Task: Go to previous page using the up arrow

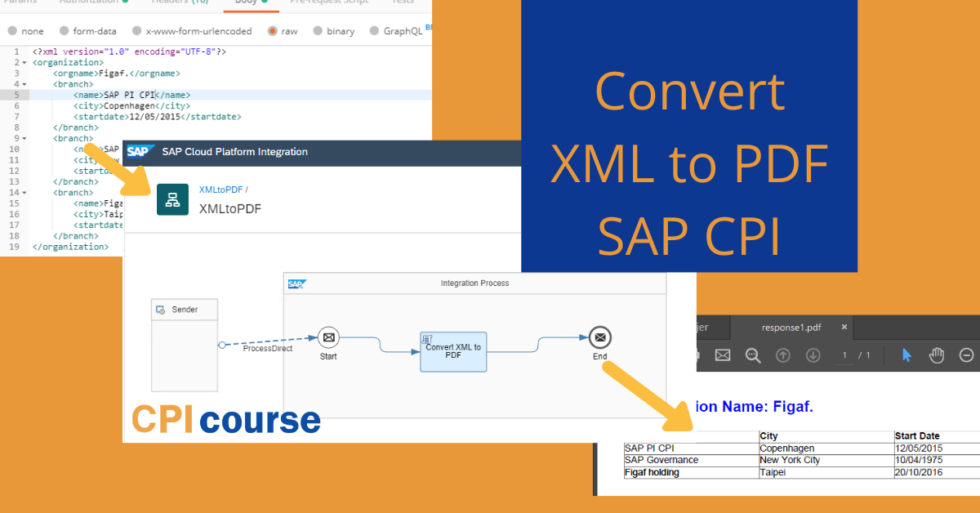Action: (x=783, y=355)
